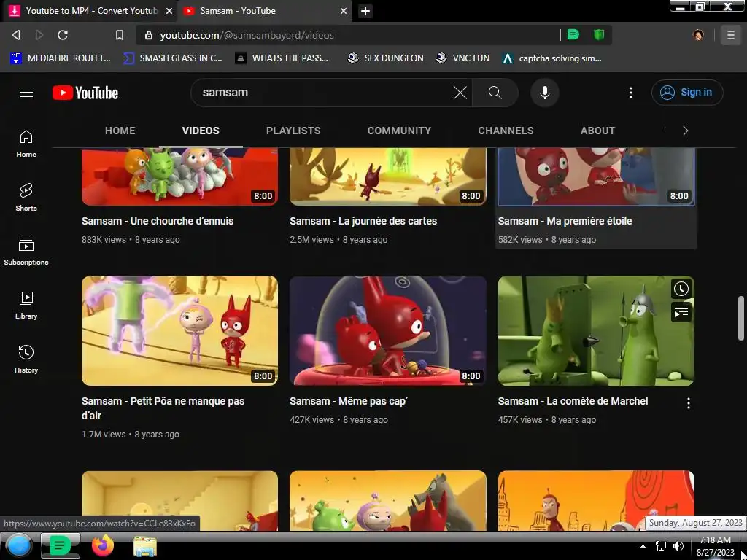Open video title Samsam - Même pas cap'
Image resolution: width=747 pixels, height=560 pixels.
pos(349,401)
